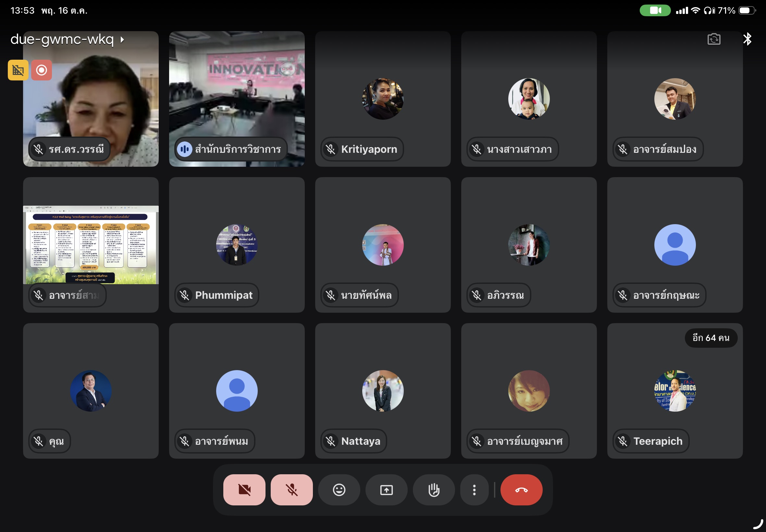Screen dimensions: 766x532
Task: End the call with red button
Action: click(521, 490)
